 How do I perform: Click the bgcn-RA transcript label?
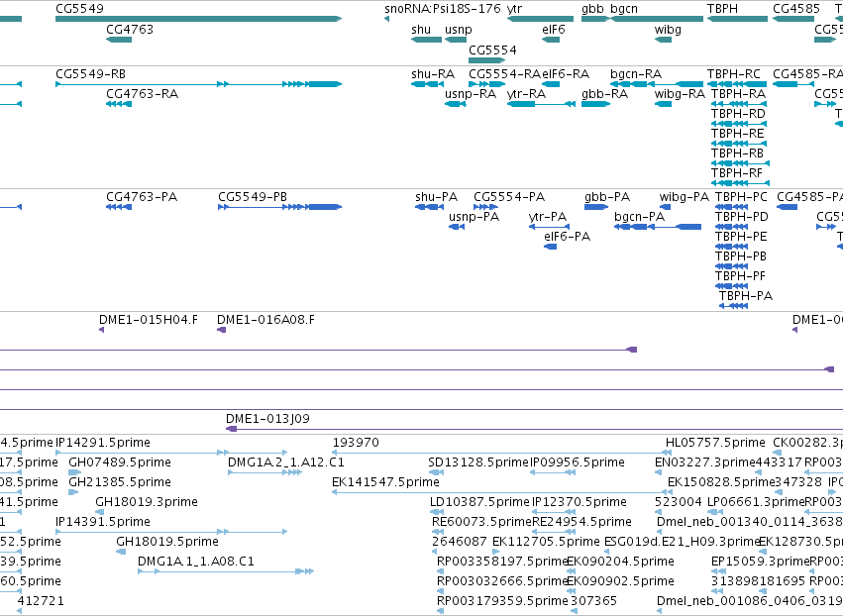[636, 73]
